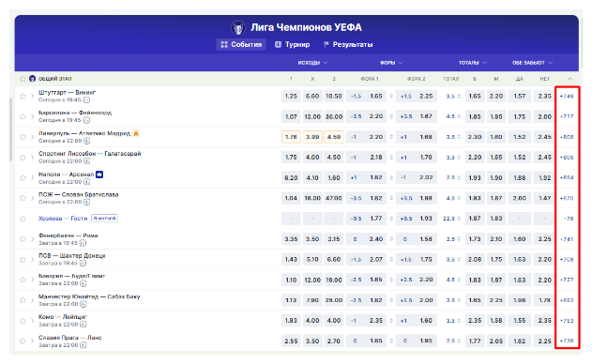
Task: Show +717 more markets for Барселона — Фейеноорд
Action: click(567, 116)
